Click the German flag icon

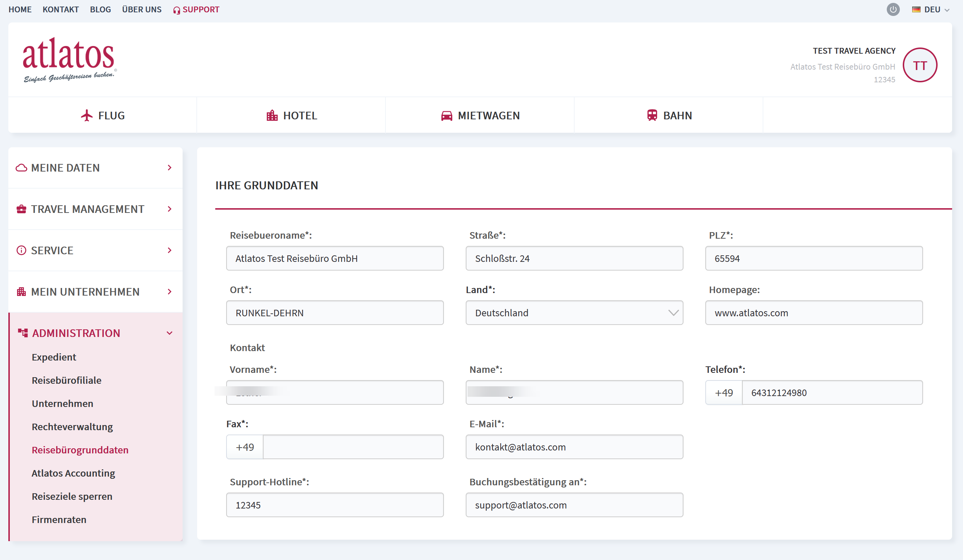pos(916,9)
